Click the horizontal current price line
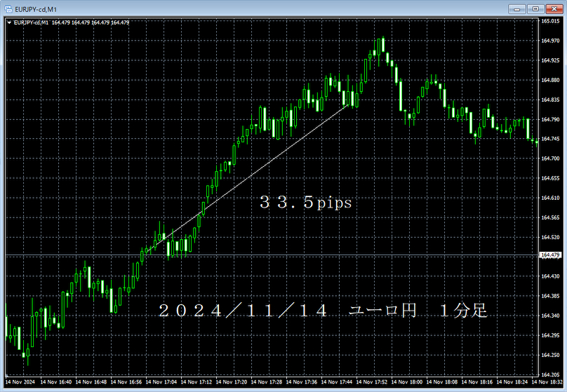The height and width of the screenshot is (392, 567). pos(271,255)
